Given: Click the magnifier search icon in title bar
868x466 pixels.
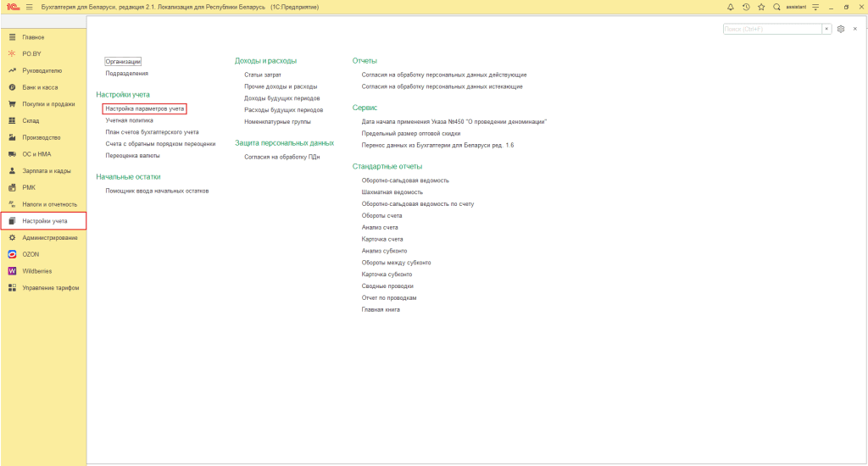Looking at the screenshot, I should pos(776,7).
